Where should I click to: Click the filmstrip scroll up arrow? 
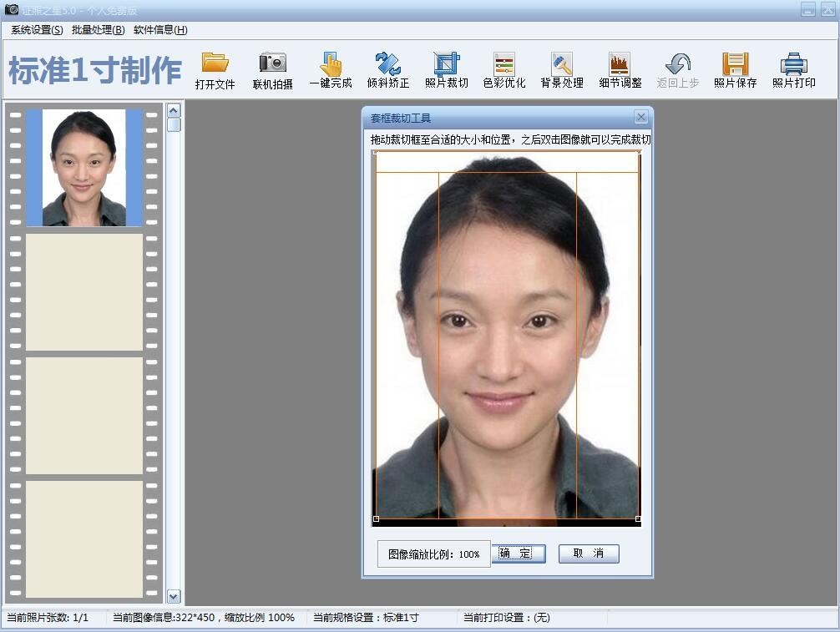(x=174, y=111)
